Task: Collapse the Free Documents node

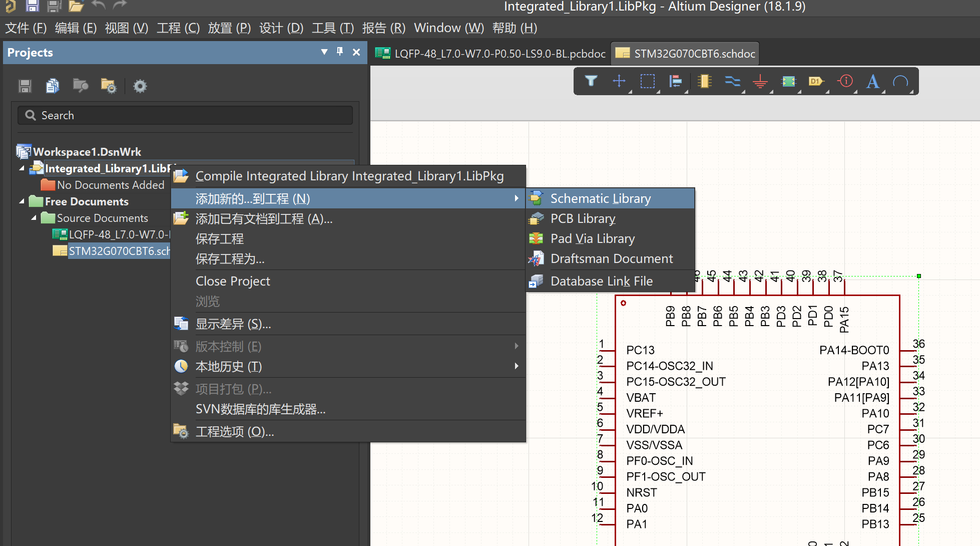Action: click(22, 201)
